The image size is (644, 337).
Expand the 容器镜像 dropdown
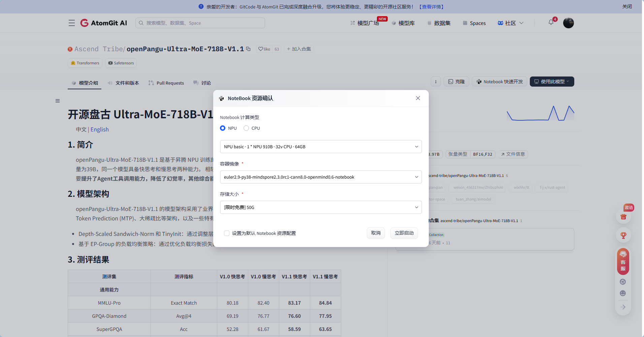point(321,177)
